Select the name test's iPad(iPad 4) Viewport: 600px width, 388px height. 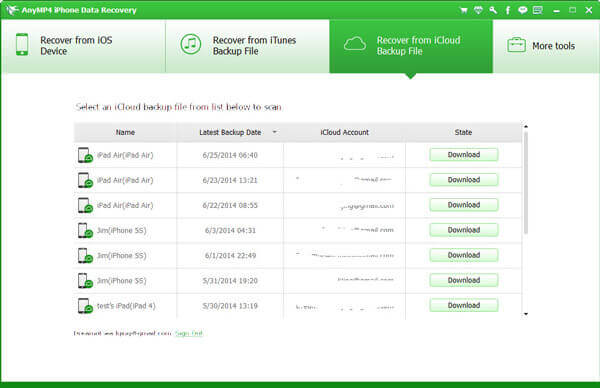click(x=126, y=306)
